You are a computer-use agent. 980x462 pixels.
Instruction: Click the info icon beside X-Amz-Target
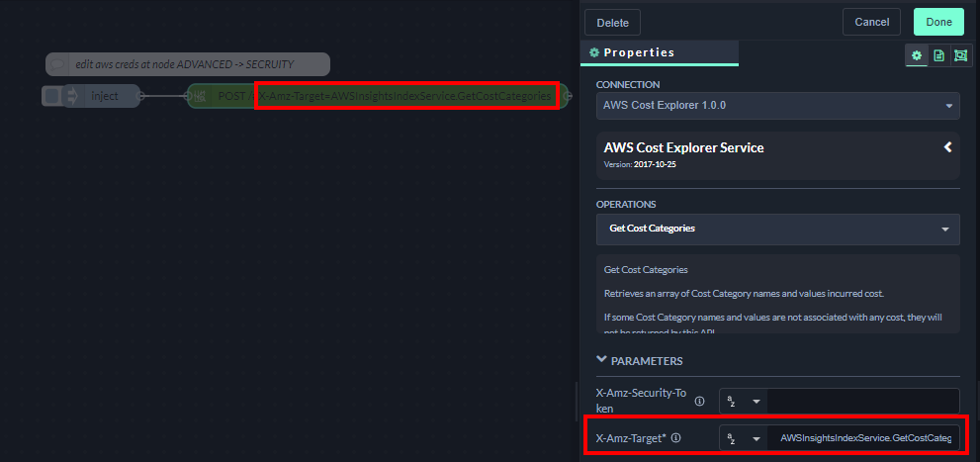(x=676, y=437)
